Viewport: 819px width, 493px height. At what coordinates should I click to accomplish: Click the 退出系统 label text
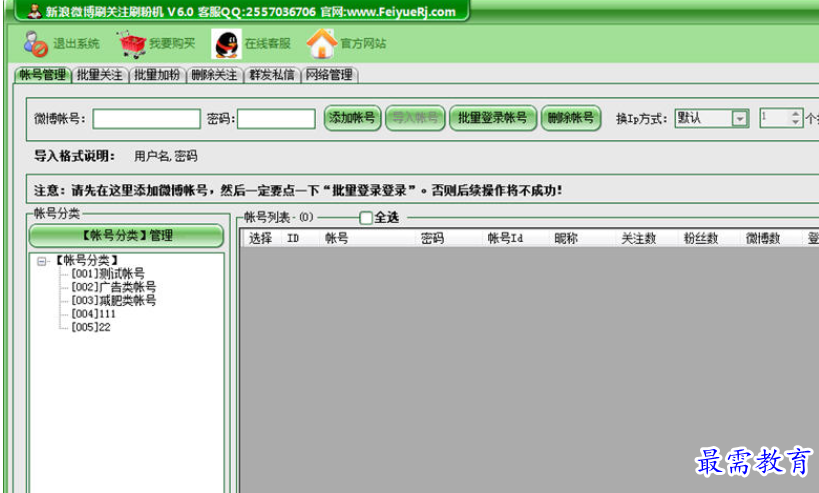tap(76, 44)
